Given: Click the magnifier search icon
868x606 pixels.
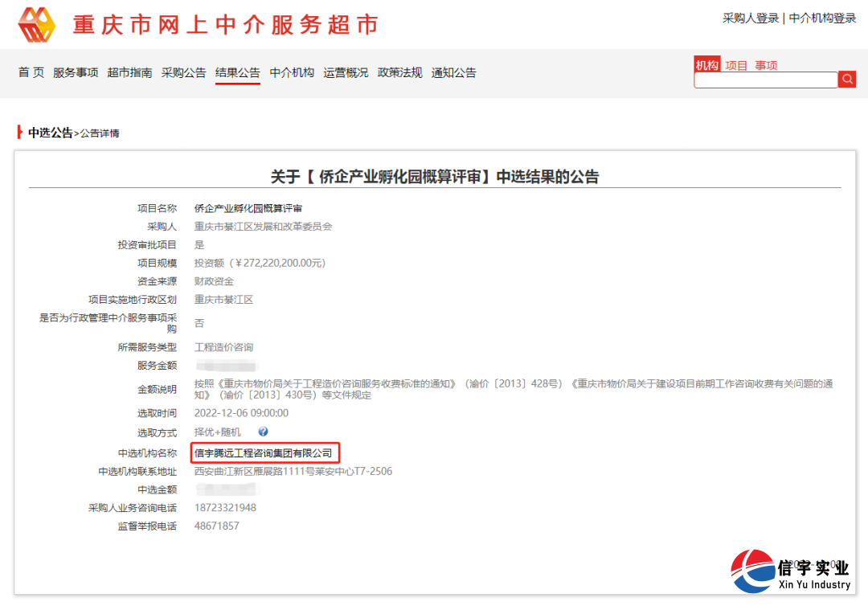Looking at the screenshot, I should (x=847, y=79).
